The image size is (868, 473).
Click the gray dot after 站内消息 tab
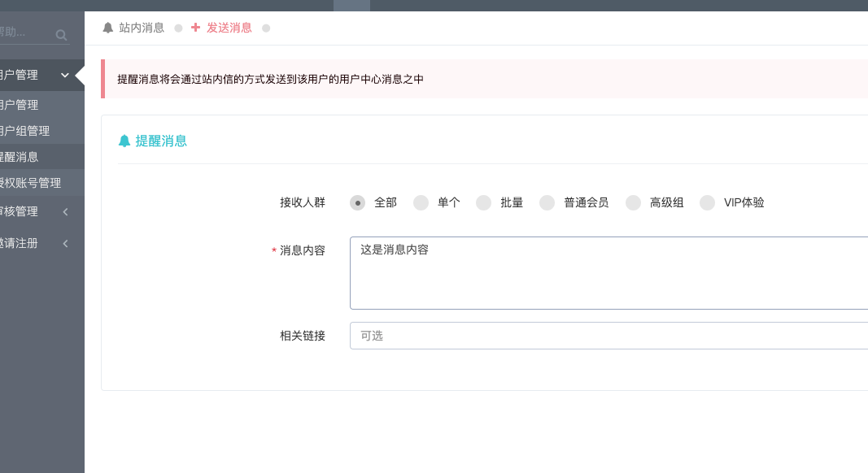178,28
